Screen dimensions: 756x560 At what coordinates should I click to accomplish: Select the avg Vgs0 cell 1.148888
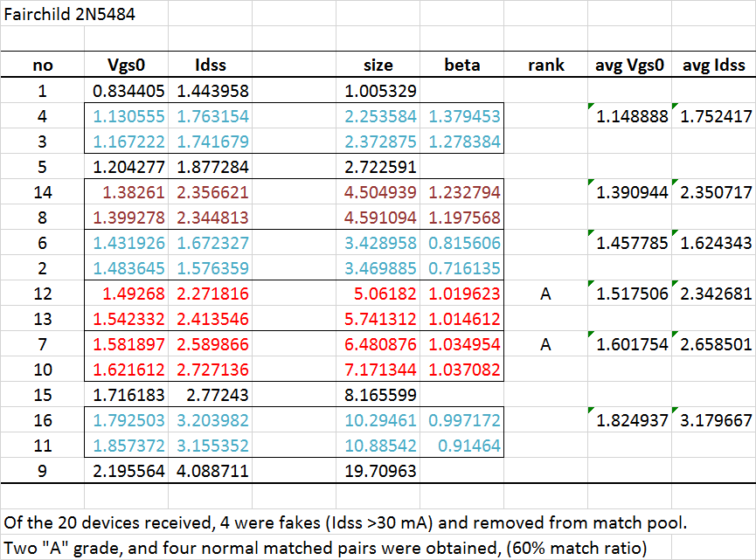(x=629, y=115)
